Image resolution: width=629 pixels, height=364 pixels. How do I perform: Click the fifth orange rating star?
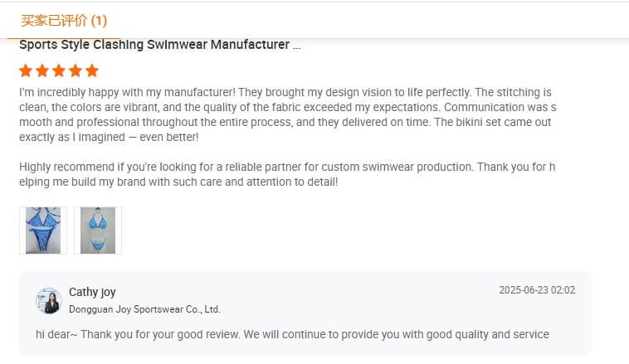tap(92, 70)
